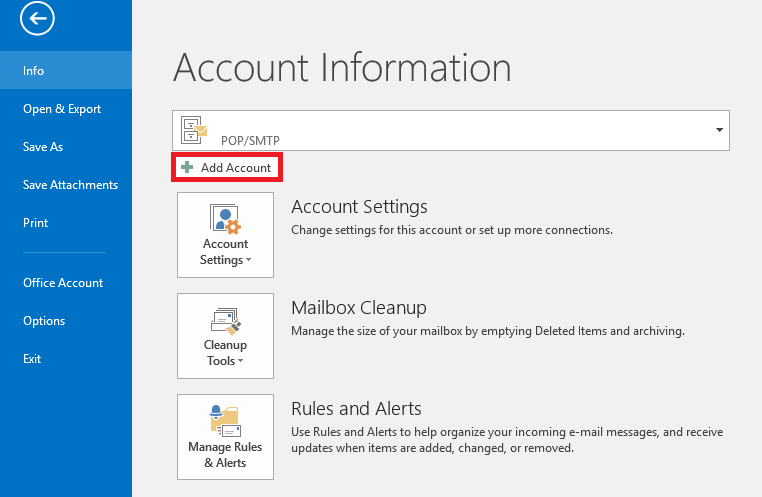Open the Open & Export page
Screen dimensions: 762x497
coord(62,109)
